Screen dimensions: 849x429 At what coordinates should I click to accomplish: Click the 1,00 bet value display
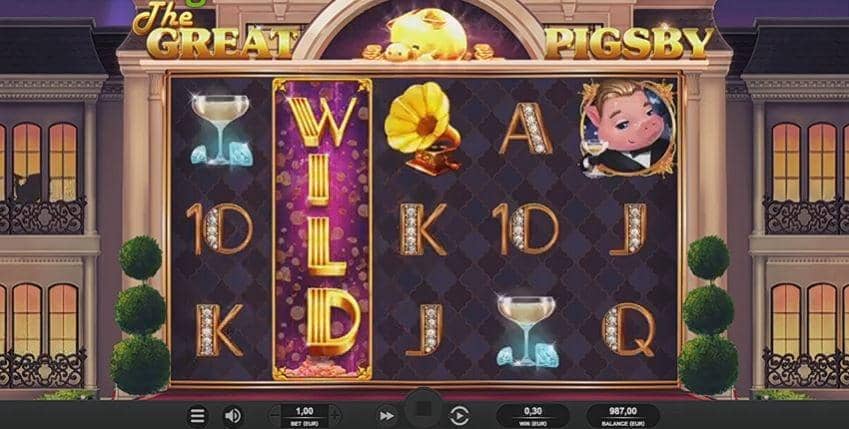pyautogui.click(x=305, y=415)
